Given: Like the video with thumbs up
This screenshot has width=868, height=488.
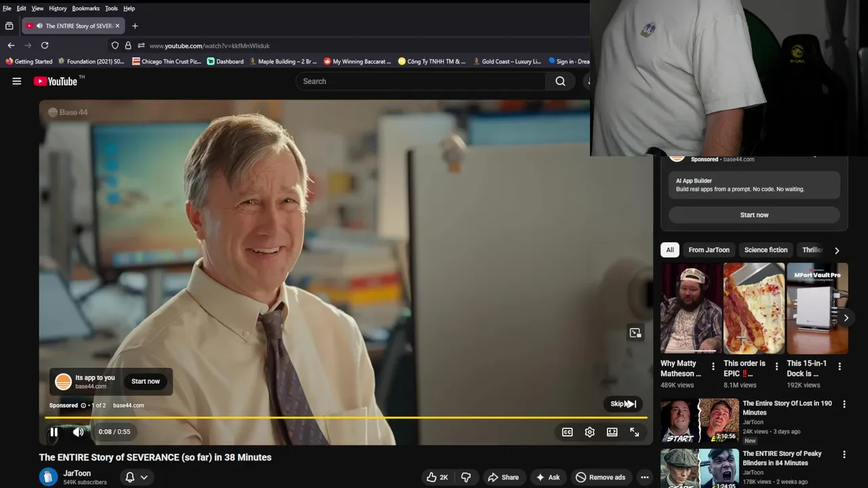Looking at the screenshot, I should 437,477.
